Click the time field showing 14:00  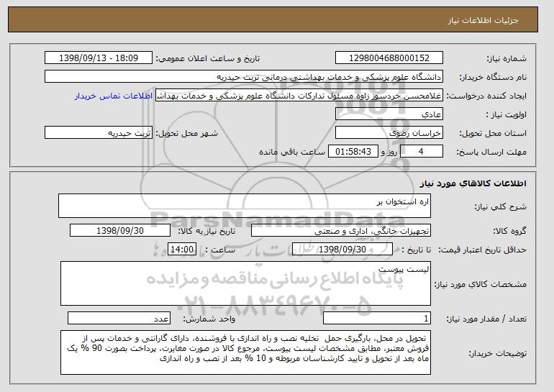pos(182,250)
